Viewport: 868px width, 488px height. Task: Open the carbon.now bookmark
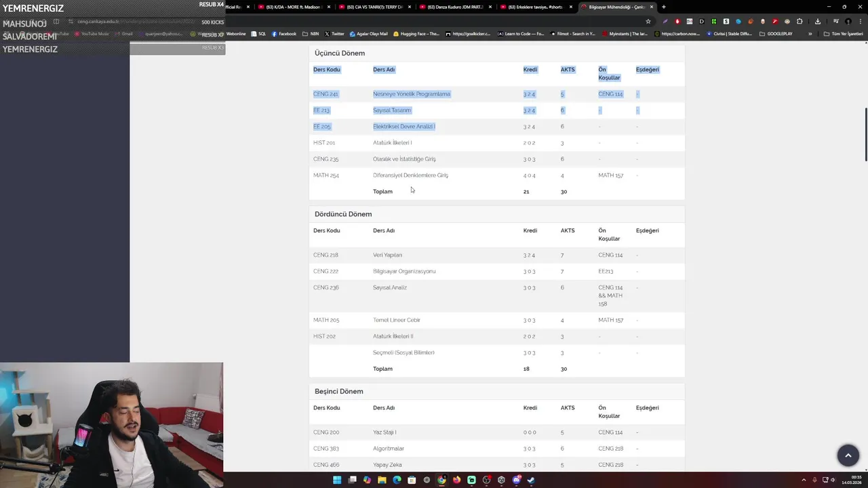(677, 34)
